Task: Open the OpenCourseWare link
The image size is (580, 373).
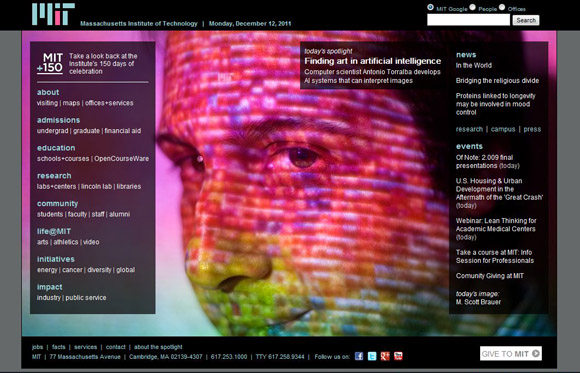Action: pyautogui.click(x=121, y=158)
